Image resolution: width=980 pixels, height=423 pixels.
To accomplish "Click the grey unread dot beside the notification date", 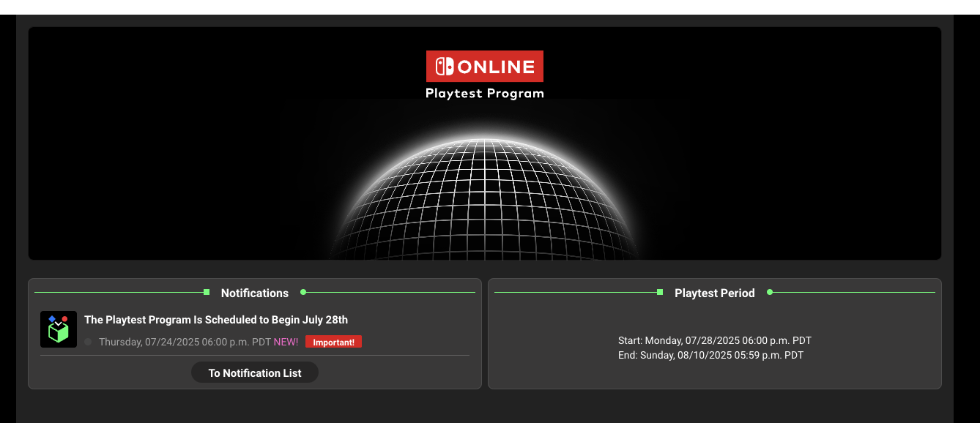I will [x=88, y=342].
